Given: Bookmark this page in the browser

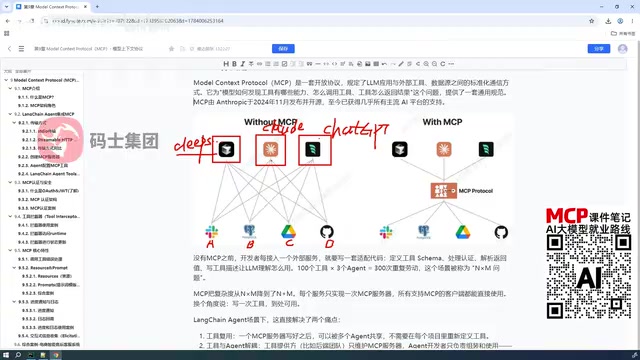Looking at the screenshot, I should coord(591,21).
